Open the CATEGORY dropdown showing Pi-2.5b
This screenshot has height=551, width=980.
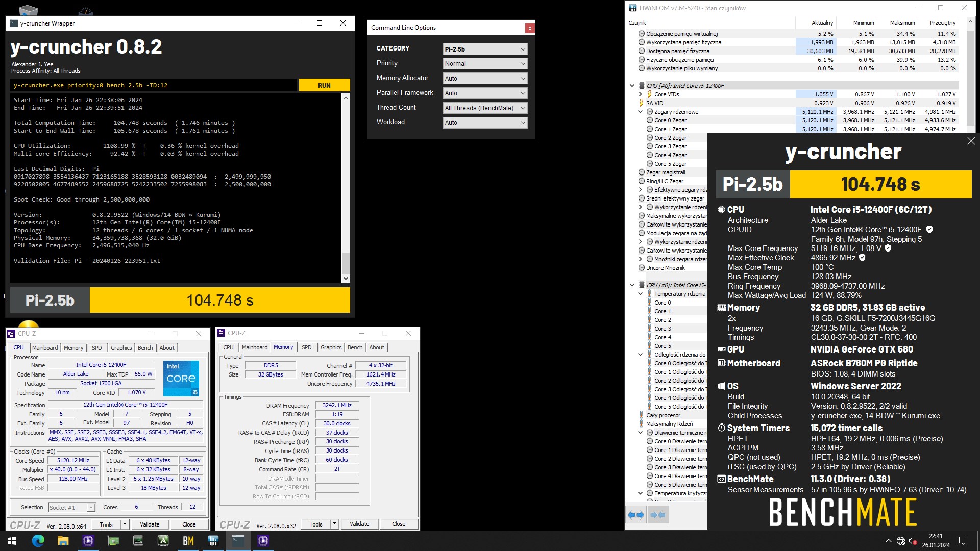click(x=485, y=49)
